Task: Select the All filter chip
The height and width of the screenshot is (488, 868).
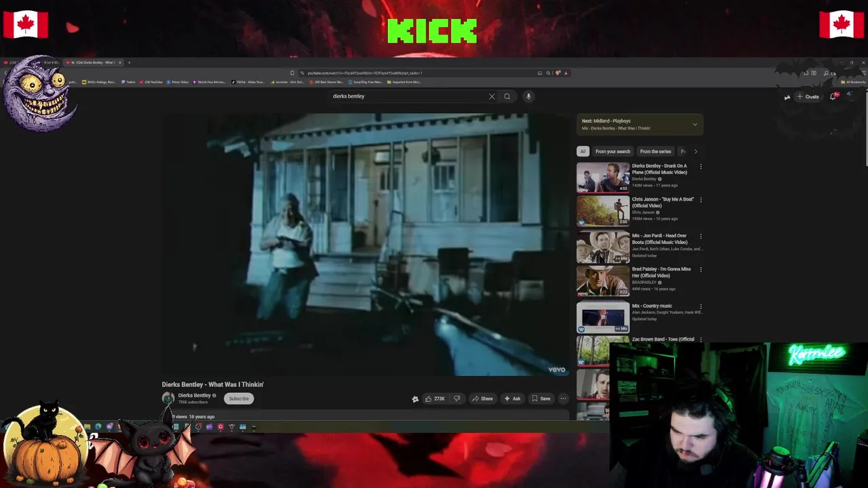Action: [x=583, y=151]
